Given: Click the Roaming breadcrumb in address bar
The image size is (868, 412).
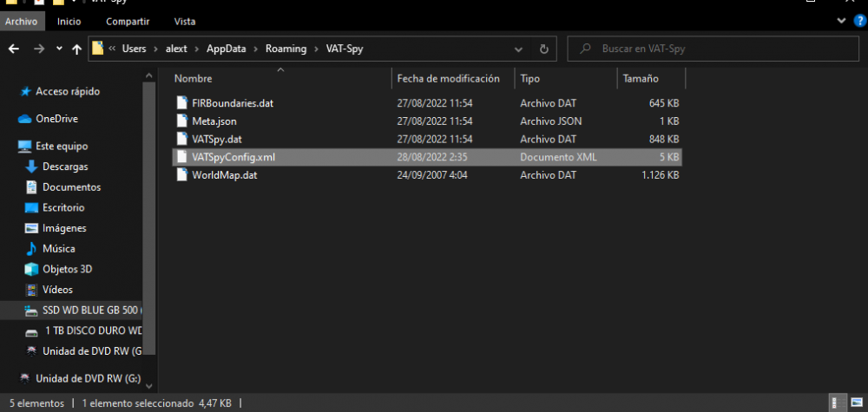Looking at the screenshot, I should (286, 49).
